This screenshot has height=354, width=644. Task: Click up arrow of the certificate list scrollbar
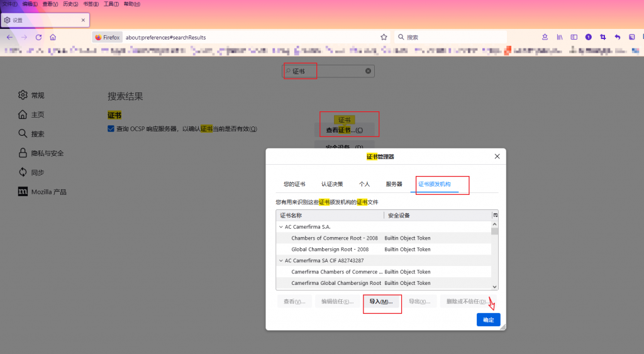click(494, 224)
